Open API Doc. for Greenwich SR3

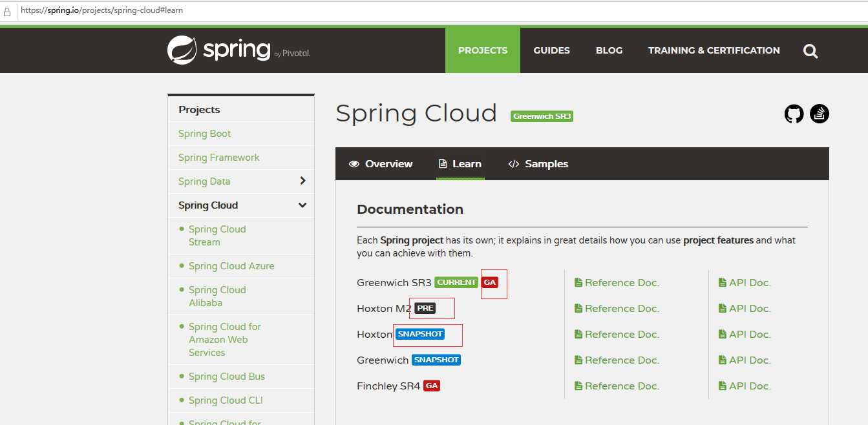745,282
